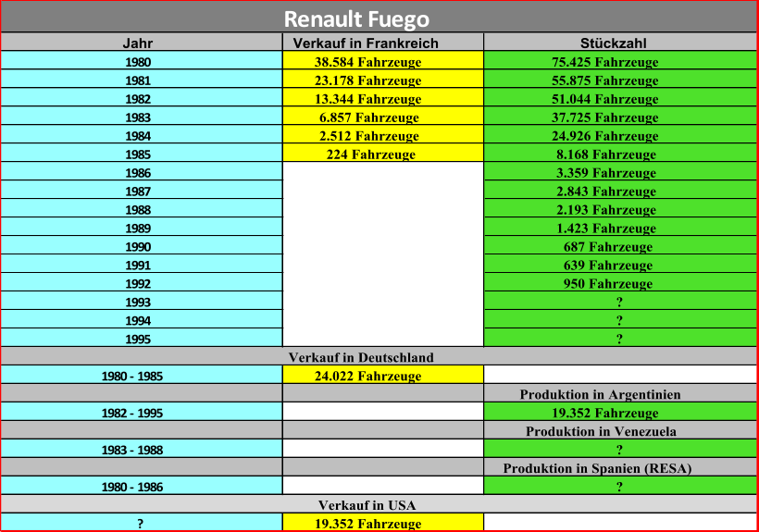This screenshot has width=759, height=532.
Task: Pick the '687 Fahrzeuge' Stückzahl cell
Action: coord(620,245)
